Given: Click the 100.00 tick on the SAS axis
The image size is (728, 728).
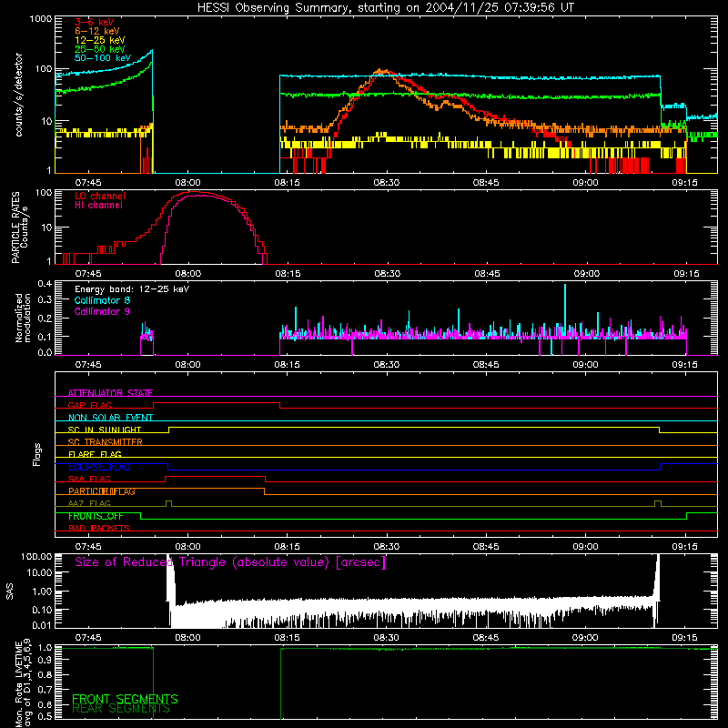Looking at the screenshot, I should [x=36, y=556].
